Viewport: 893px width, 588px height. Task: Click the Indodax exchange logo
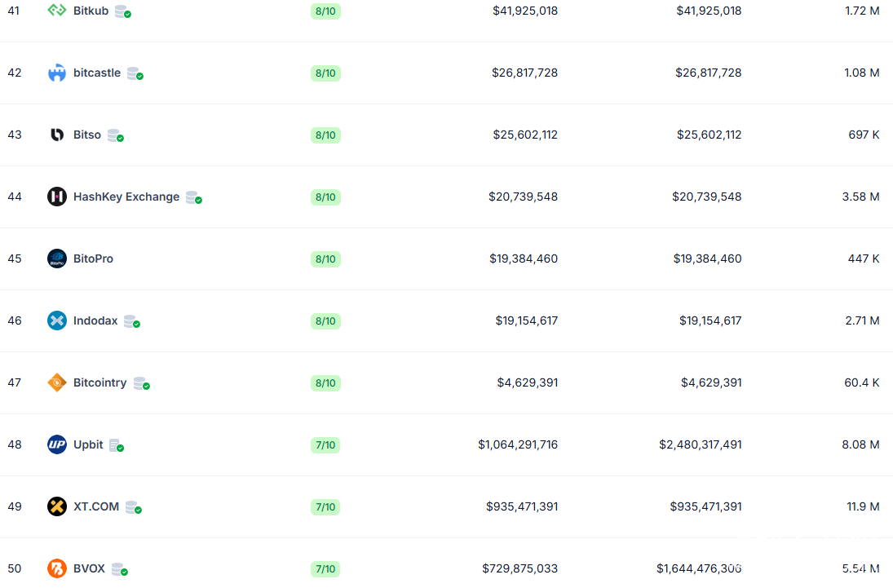click(57, 321)
